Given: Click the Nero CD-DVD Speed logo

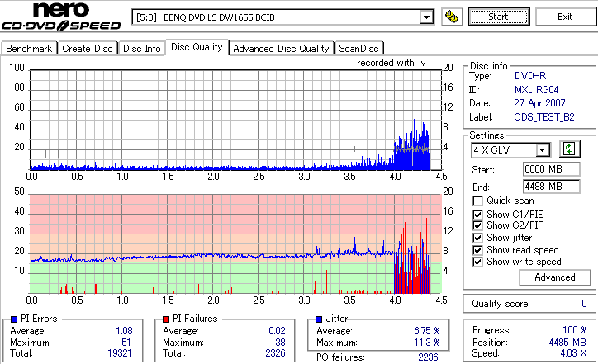Looking at the screenshot, I should pos(61,17).
